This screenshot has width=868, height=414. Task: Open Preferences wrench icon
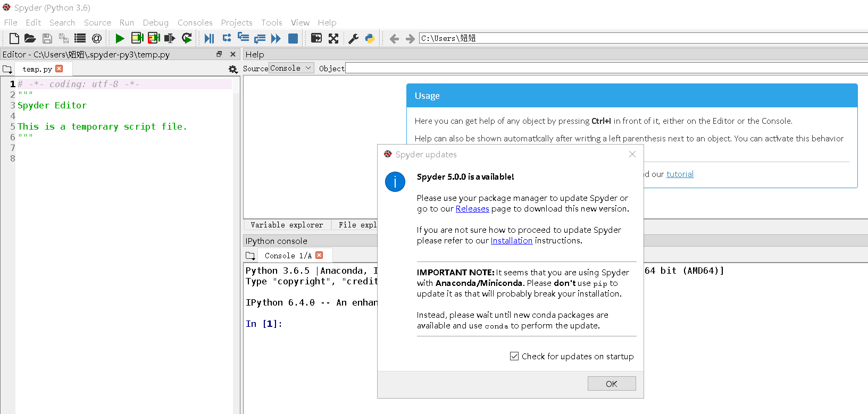pyautogui.click(x=353, y=38)
